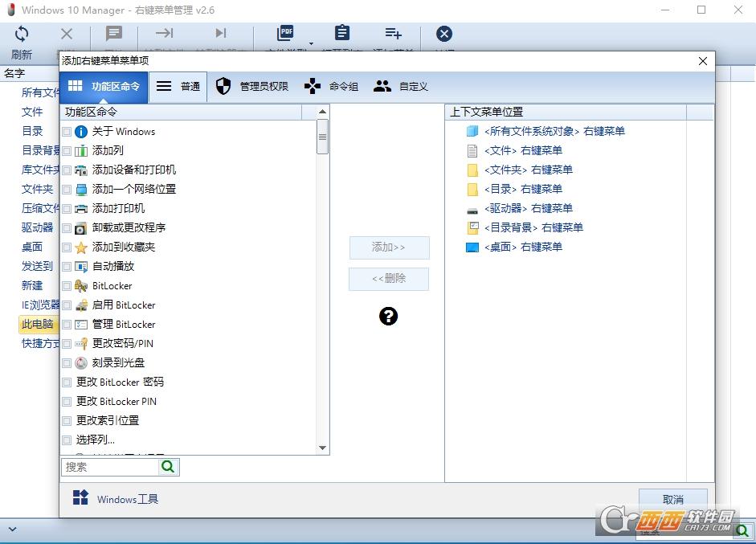This screenshot has width=756, height=544.
Task: Select <桌面> 右键菜单 item
Action: 523,247
